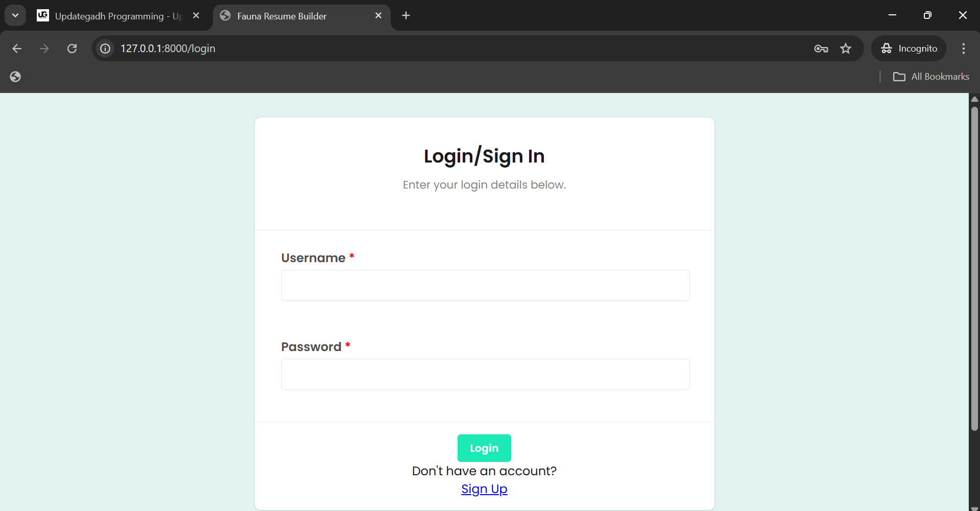The width and height of the screenshot is (980, 511).
Task: Close the Updategadh Programming tab
Action: (x=196, y=16)
